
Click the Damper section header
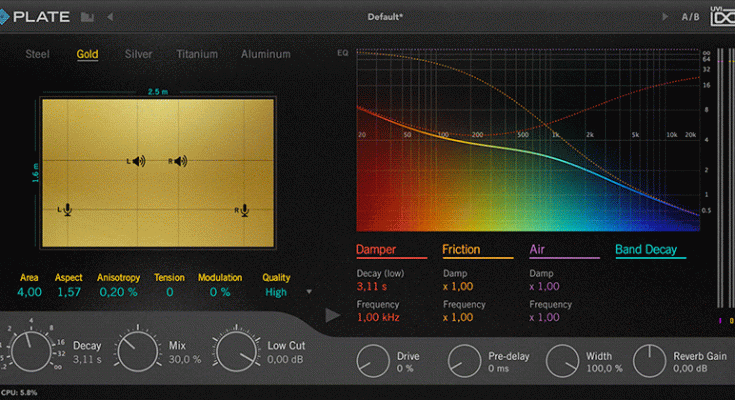click(378, 250)
